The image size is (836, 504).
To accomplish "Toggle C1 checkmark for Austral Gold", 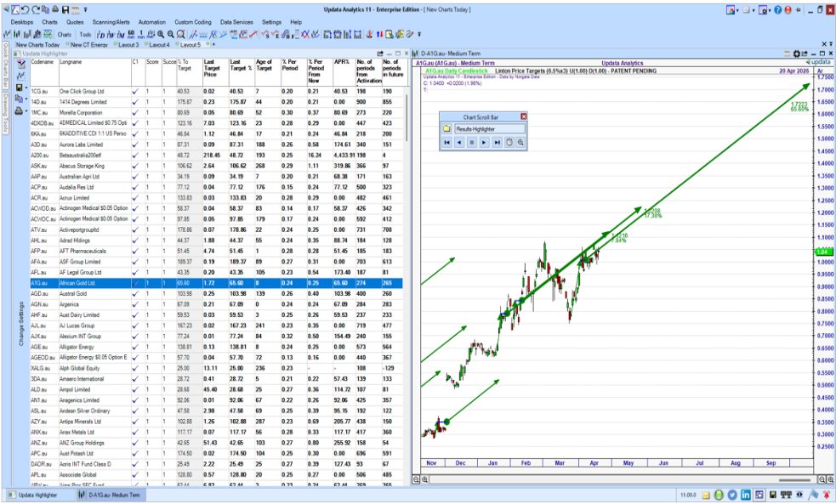I will point(135,294).
